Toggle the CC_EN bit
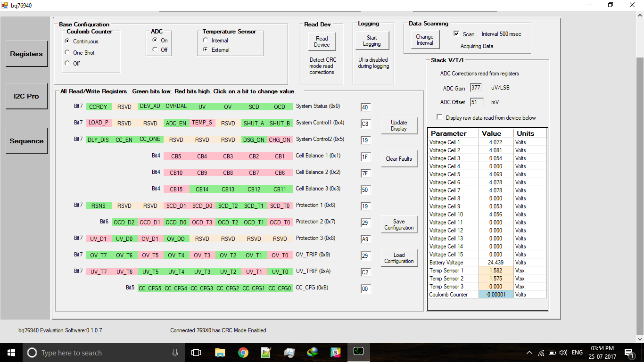 (x=124, y=140)
